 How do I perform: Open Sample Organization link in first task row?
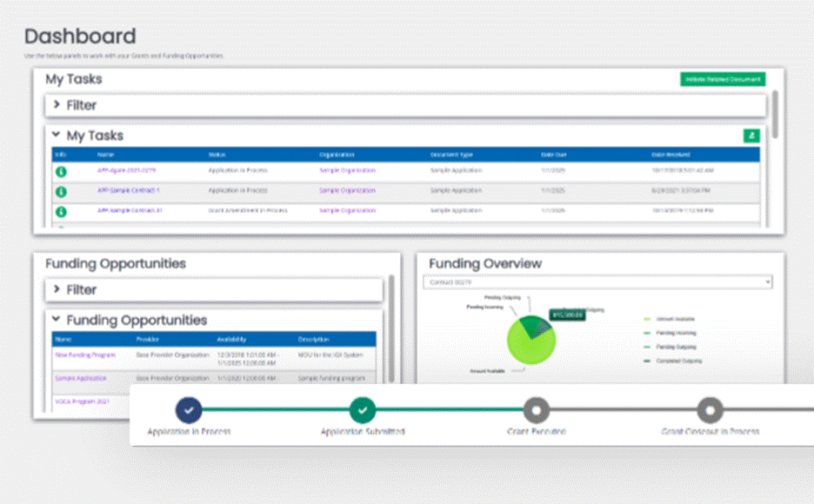[347, 169]
